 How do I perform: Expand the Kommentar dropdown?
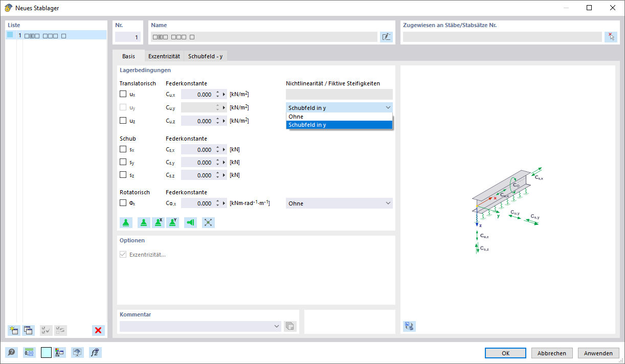click(276, 326)
